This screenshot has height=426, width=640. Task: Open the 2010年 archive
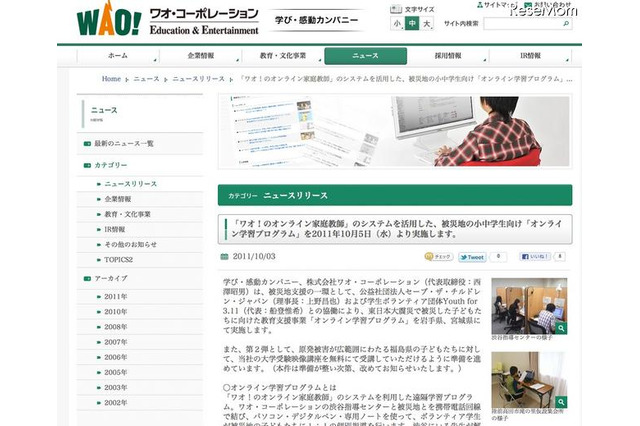point(116,312)
